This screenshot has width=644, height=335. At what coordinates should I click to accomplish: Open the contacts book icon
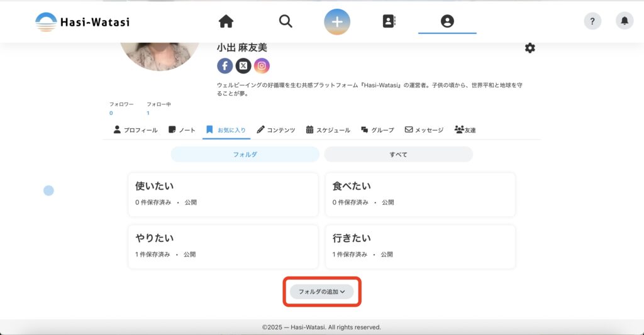coord(389,21)
